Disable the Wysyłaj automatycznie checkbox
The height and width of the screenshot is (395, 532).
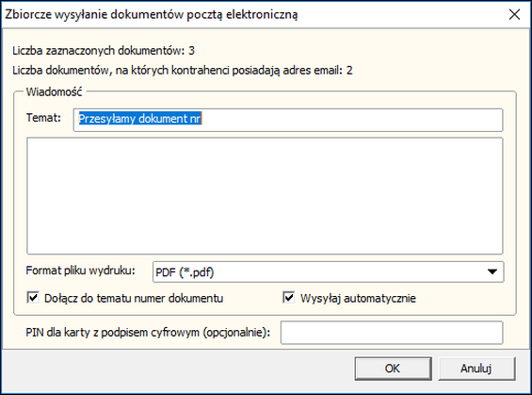(x=289, y=298)
